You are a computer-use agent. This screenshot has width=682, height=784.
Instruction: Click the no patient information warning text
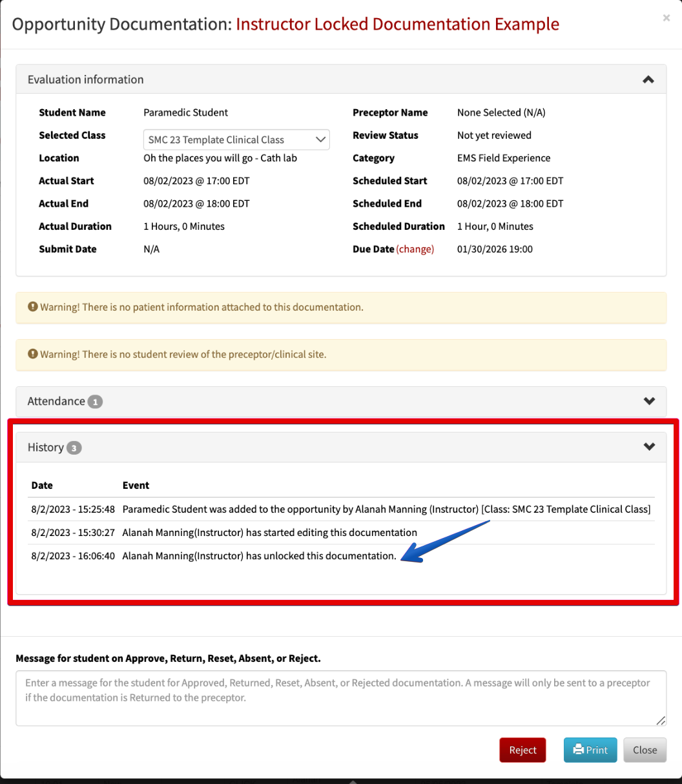tap(201, 307)
